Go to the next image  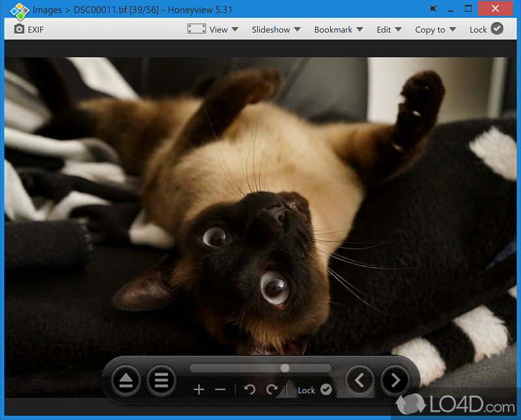tap(395, 380)
